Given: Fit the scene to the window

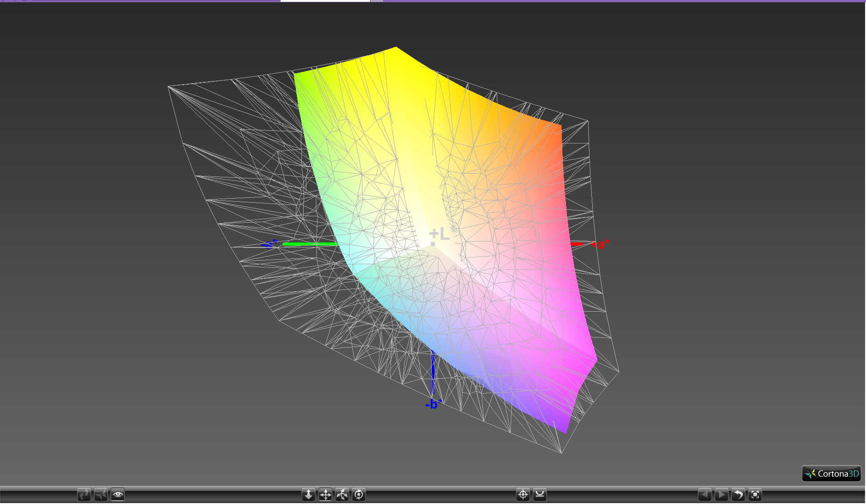Looking at the screenshot, I should (x=755, y=494).
